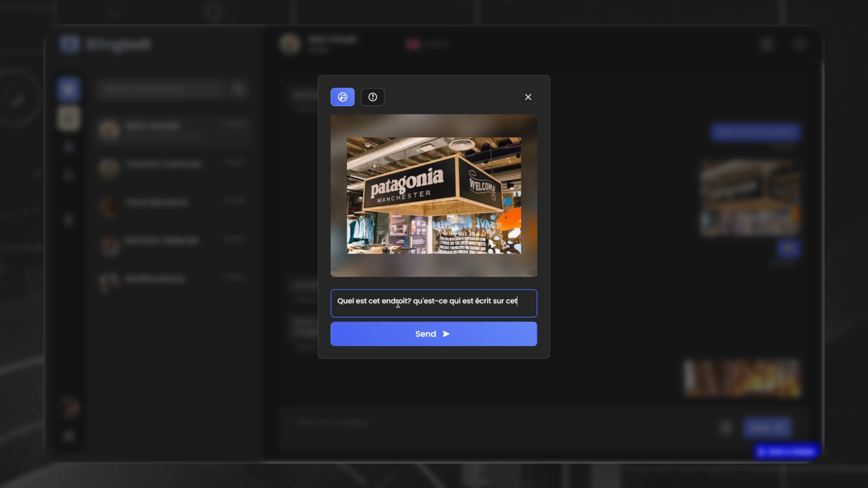Focus the French question text field
This screenshot has width=868, height=488.
point(434,303)
